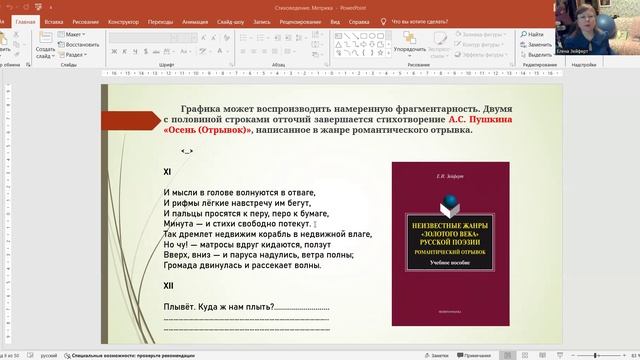Click the zoom slider handle in status bar
The image size is (640, 360).
(595, 356)
